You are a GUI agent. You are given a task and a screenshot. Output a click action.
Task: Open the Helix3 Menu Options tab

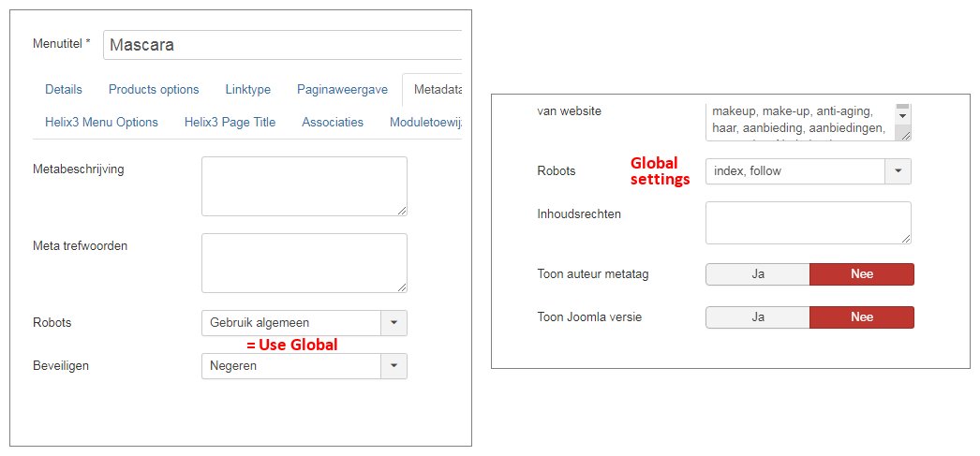coord(101,123)
